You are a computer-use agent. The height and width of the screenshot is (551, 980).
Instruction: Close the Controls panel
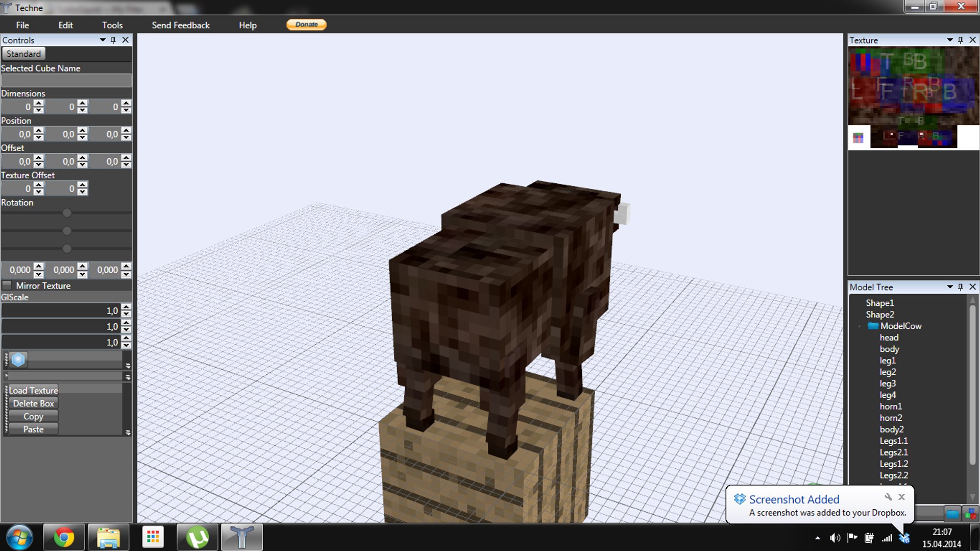click(126, 40)
